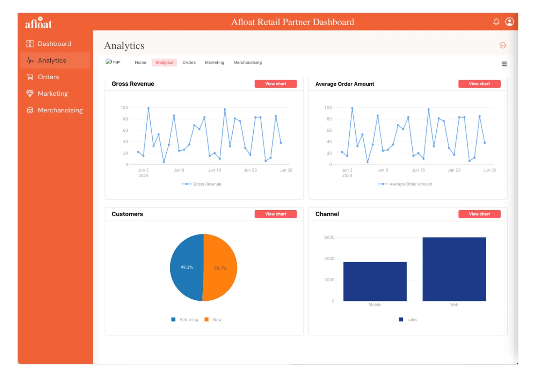Image resolution: width=559 pixels, height=392 pixels.
Task: View chart for Customers
Action: tap(276, 214)
